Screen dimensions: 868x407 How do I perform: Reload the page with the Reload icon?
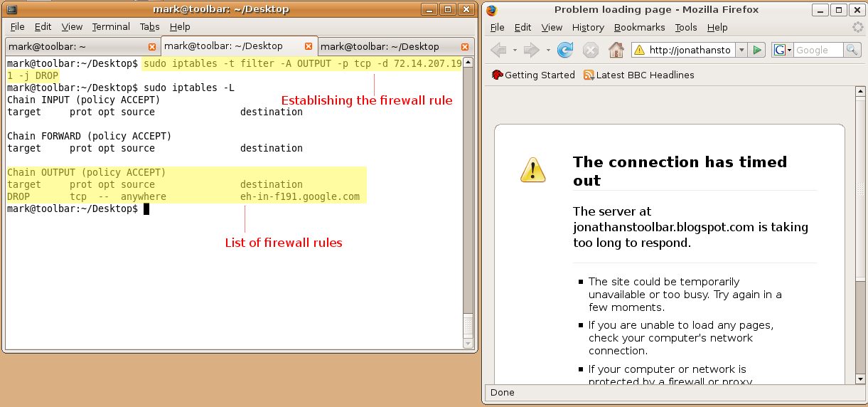coord(565,50)
